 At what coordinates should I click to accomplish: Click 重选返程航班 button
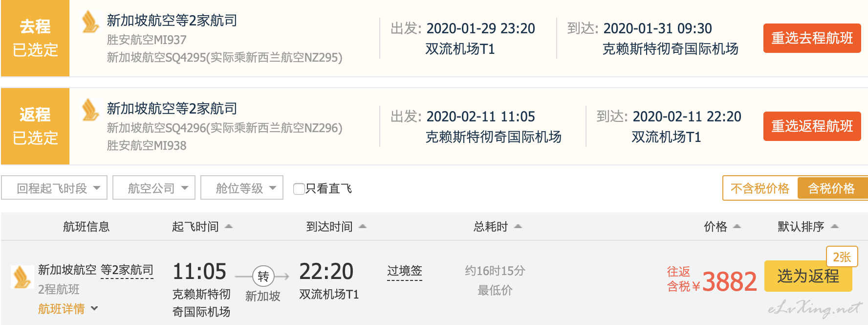[812, 126]
